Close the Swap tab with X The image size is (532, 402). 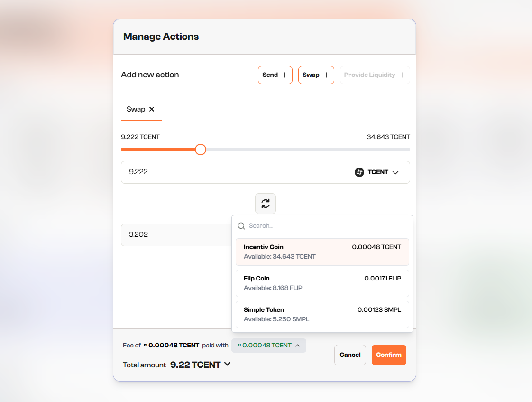(x=152, y=109)
